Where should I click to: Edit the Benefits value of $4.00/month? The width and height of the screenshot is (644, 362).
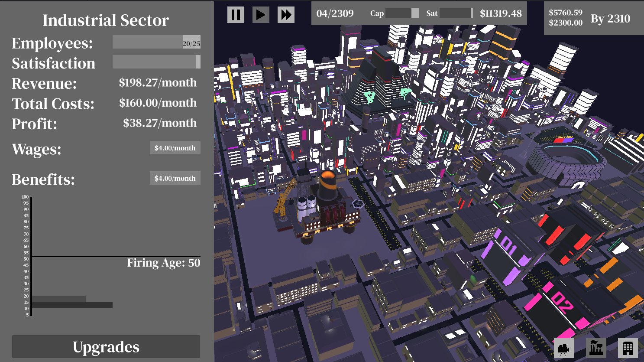tap(175, 178)
